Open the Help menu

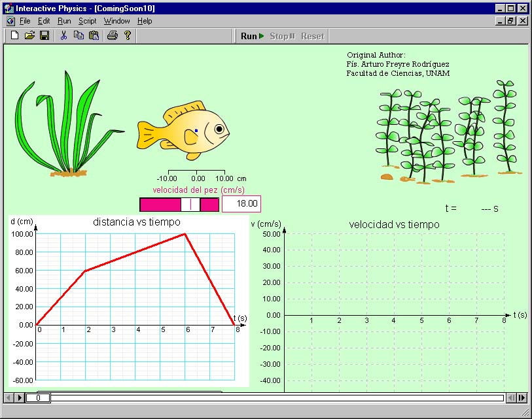click(x=145, y=21)
